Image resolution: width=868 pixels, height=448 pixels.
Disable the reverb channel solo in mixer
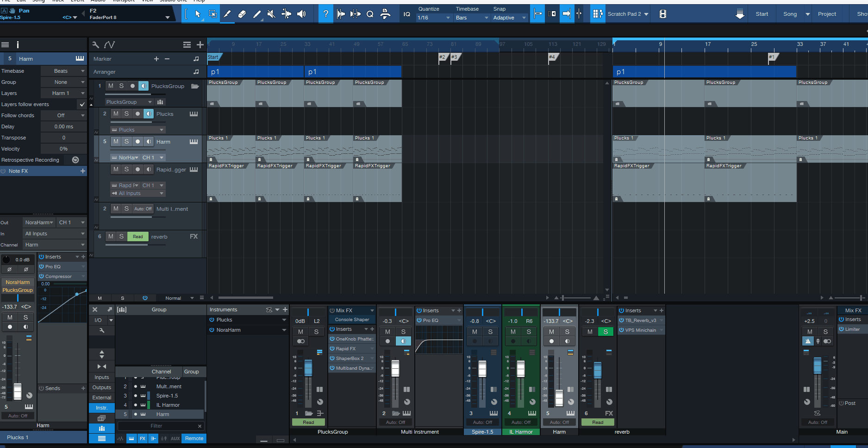pyautogui.click(x=606, y=332)
